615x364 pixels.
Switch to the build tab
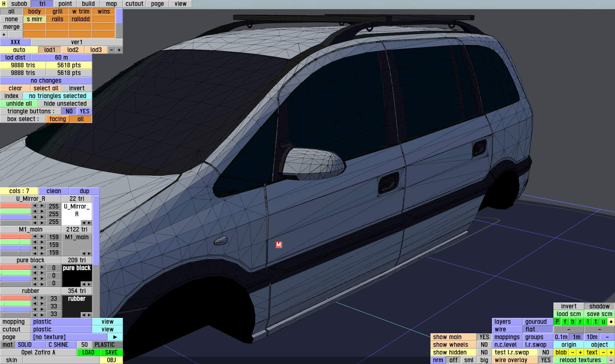coord(88,4)
